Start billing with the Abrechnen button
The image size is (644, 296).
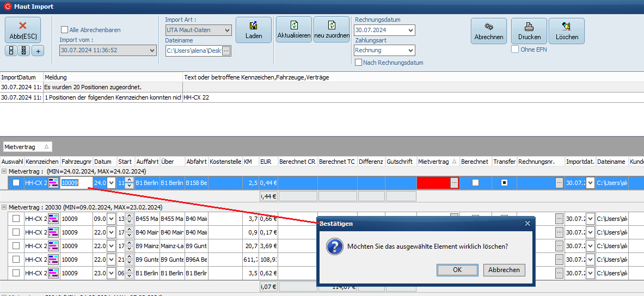(488, 31)
